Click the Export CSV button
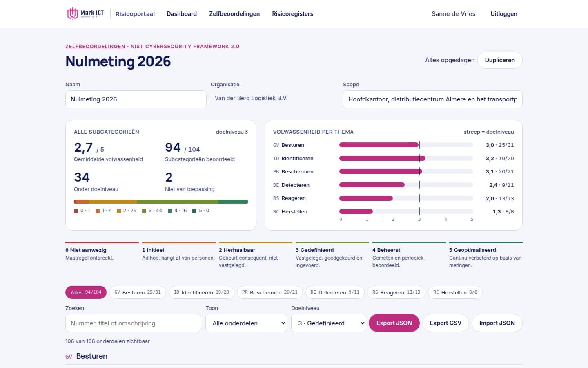Screen dimensions: 588x368 click(x=445, y=323)
